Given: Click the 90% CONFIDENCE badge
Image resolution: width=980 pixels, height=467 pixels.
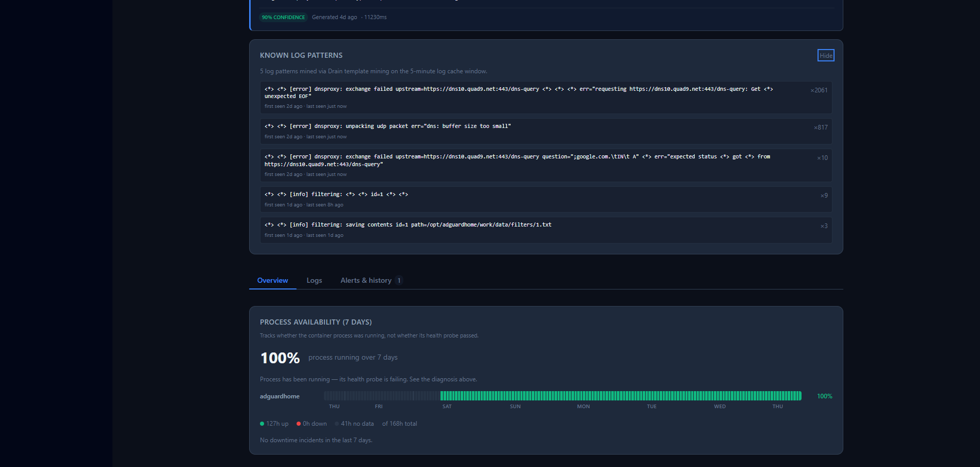Looking at the screenshot, I should click(x=283, y=17).
